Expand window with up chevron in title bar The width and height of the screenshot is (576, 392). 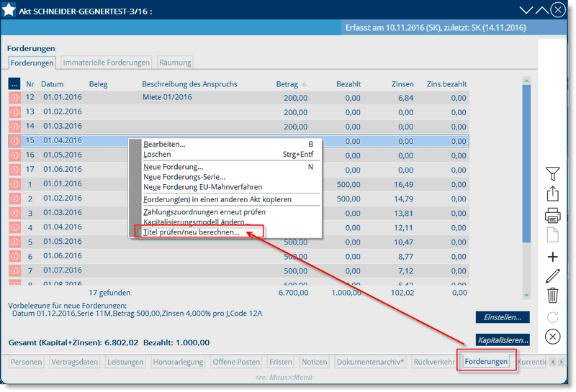542,10
